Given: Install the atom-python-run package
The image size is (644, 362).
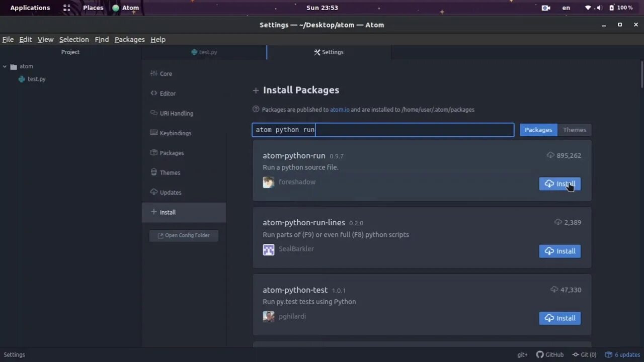Looking at the screenshot, I should [560, 184].
